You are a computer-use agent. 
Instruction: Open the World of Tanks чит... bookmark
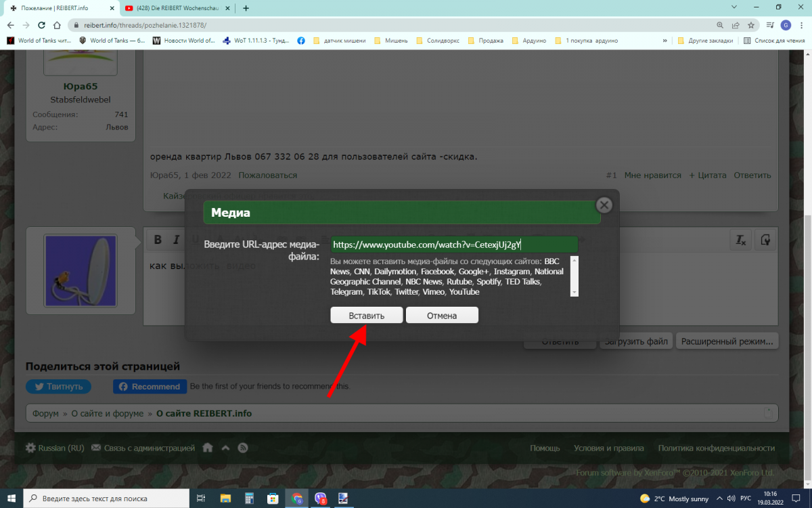pyautogui.click(x=40, y=41)
